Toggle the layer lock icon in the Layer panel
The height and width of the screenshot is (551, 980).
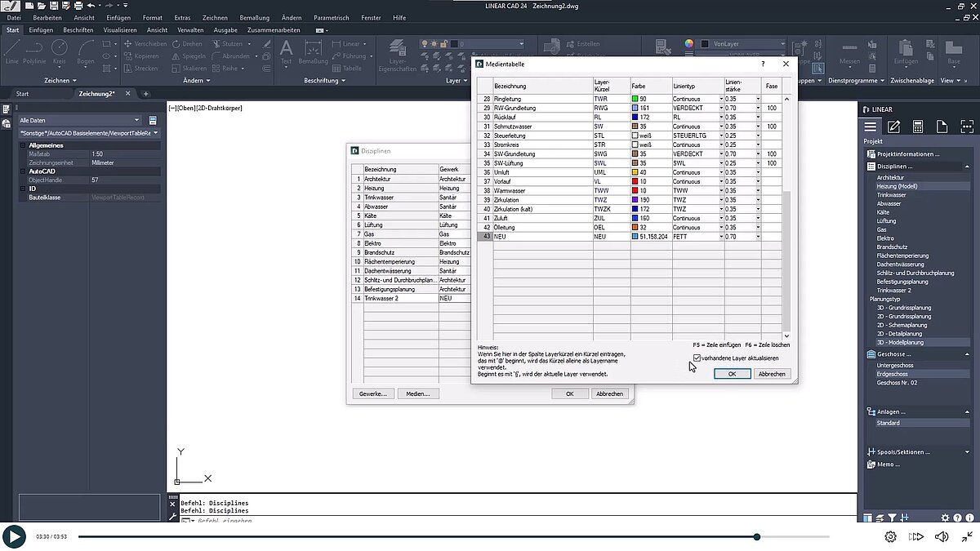tap(443, 44)
